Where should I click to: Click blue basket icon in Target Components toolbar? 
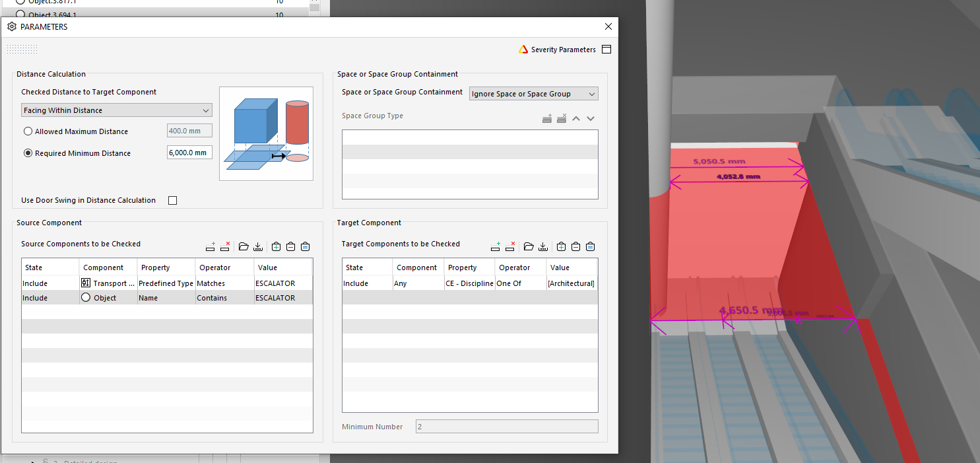coord(590,246)
